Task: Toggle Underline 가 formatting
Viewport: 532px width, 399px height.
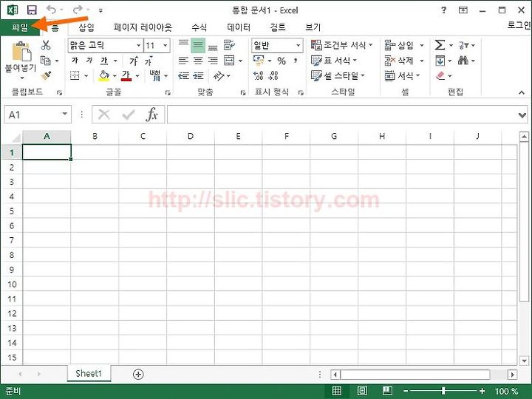Action: pyautogui.click(x=104, y=61)
